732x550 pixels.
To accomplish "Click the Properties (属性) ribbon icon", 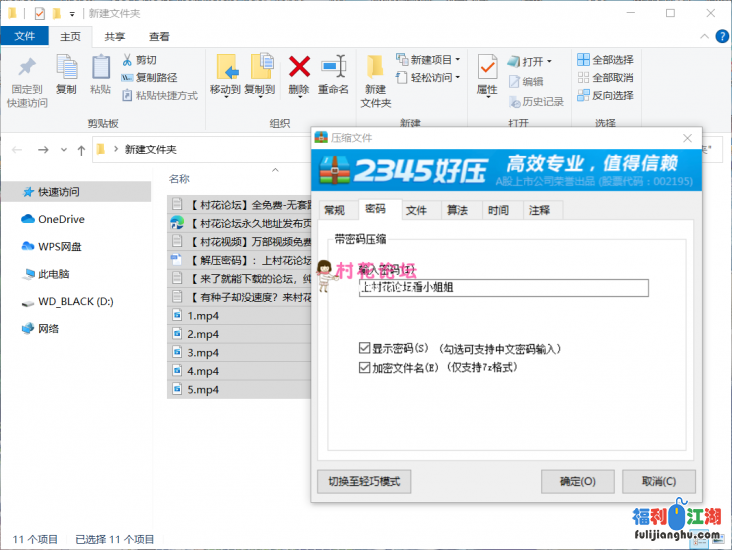I will tap(487, 68).
